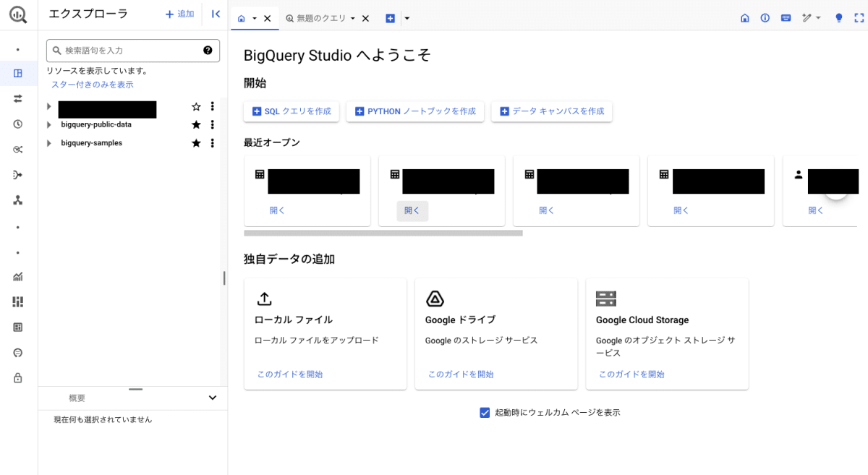868x475 pixels.
Task: Select the bigquery-public-data project name
Action: tap(96, 124)
